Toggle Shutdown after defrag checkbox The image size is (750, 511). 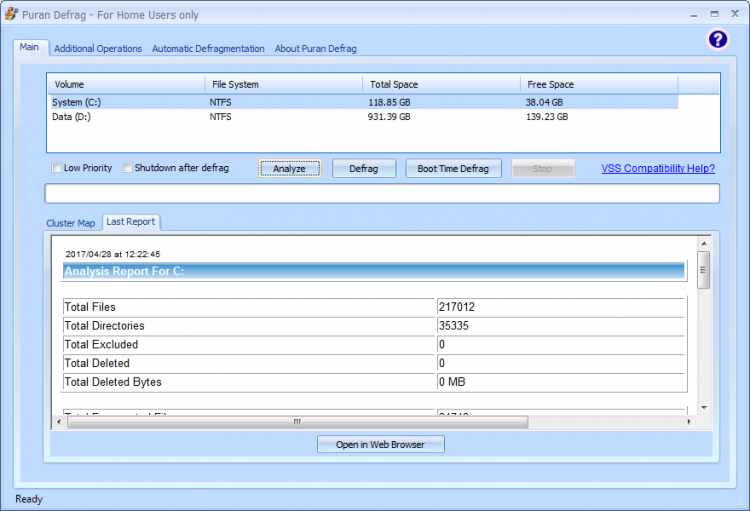click(127, 168)
